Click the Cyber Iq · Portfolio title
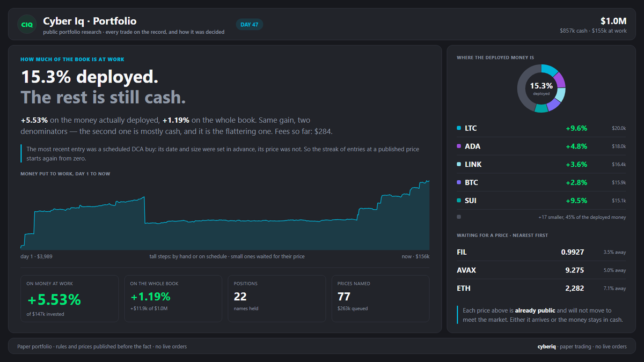Viewport: 644px width, 362px height. [90, 21]
